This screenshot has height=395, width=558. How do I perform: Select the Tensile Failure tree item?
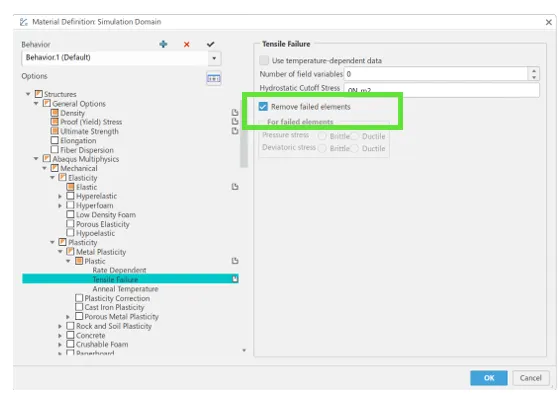point(130,279)
